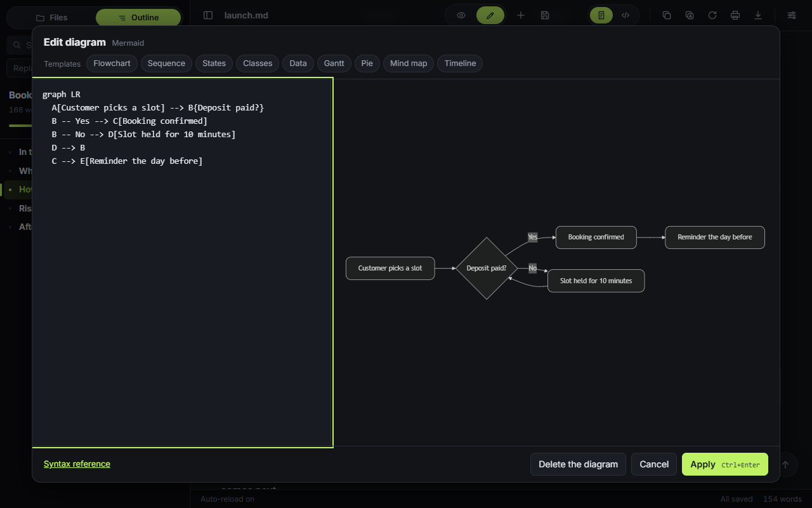Click the 'Reminder the day before' node

tap(715, 237)
